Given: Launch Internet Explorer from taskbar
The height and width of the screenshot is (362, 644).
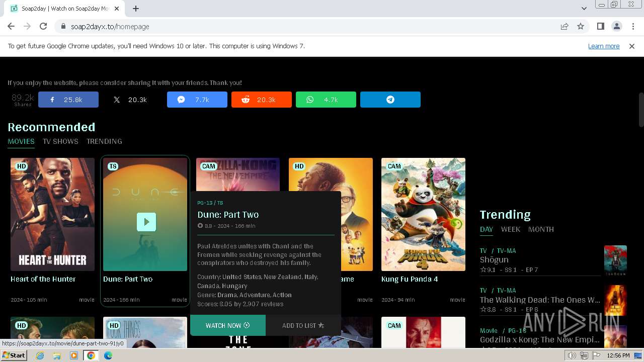Looking at the screenshot, I should [40, 355].
